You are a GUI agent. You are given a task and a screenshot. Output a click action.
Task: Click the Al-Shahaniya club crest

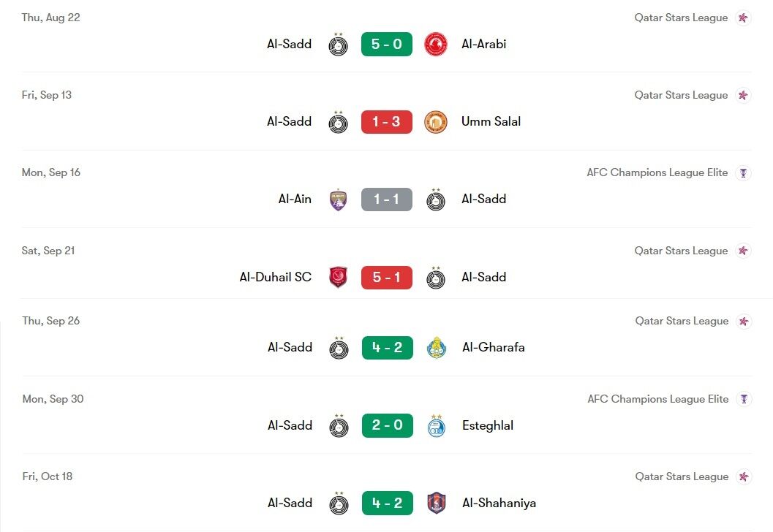437,503
